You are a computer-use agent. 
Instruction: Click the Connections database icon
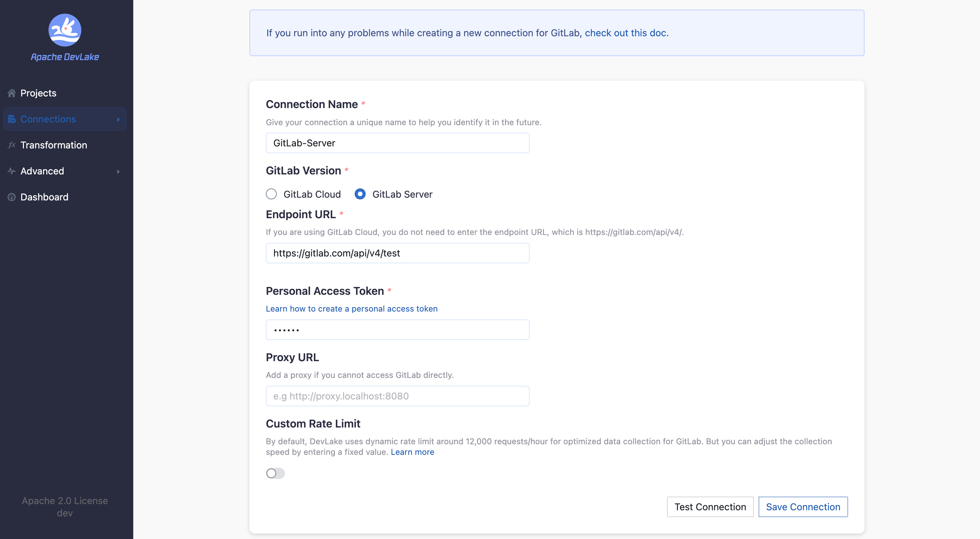point(12,119)
